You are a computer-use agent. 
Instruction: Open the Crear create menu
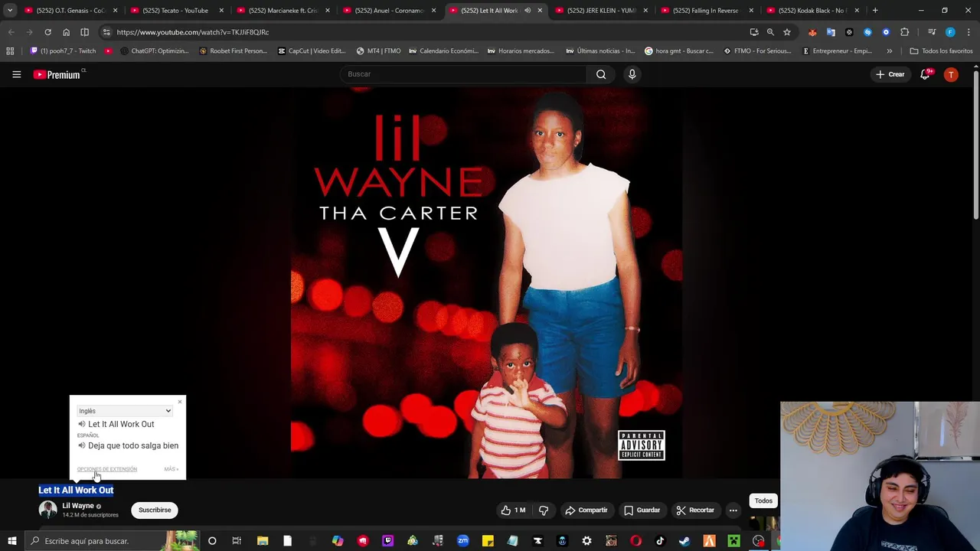[890, 74]
